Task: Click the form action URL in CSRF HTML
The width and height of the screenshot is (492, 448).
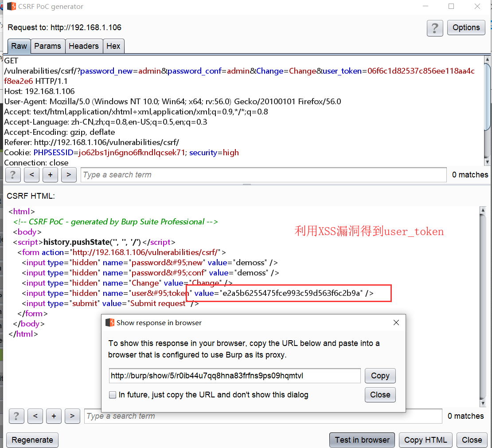Action: (x=145, y=252)
